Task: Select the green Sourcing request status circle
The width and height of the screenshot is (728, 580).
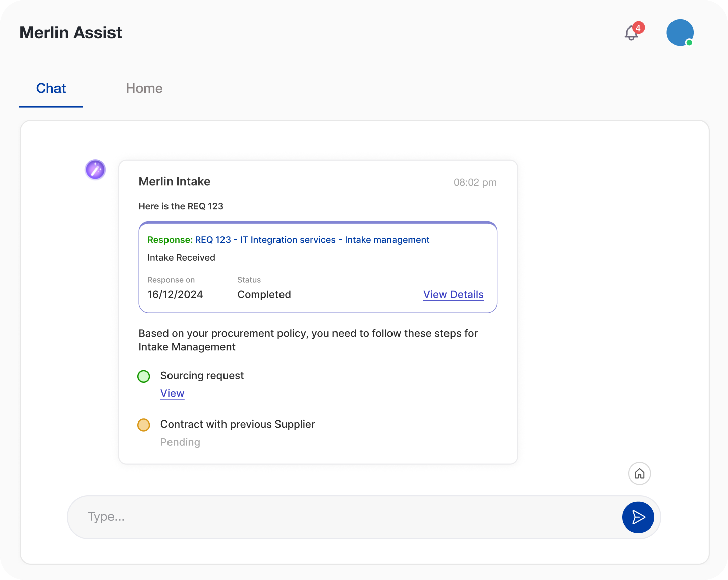Action: tap(144, 376)
